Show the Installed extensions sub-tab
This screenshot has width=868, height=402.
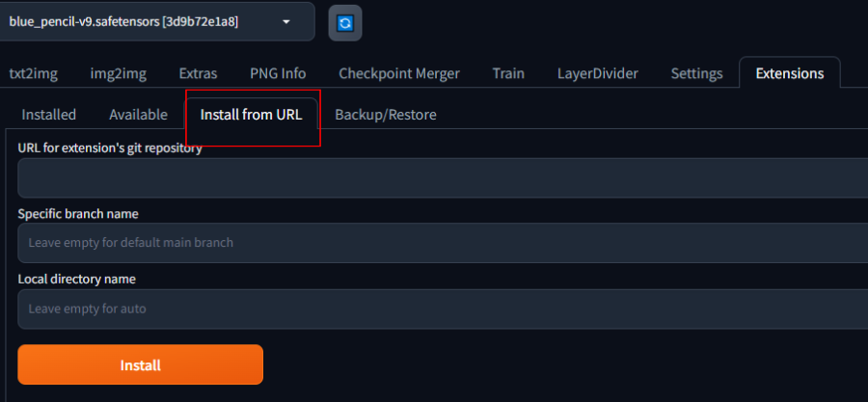[x=49, y=115]
